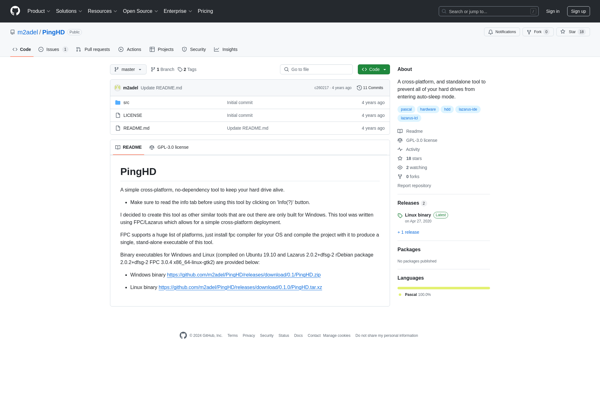View the 1 Branch link

(x=163, y=69)
